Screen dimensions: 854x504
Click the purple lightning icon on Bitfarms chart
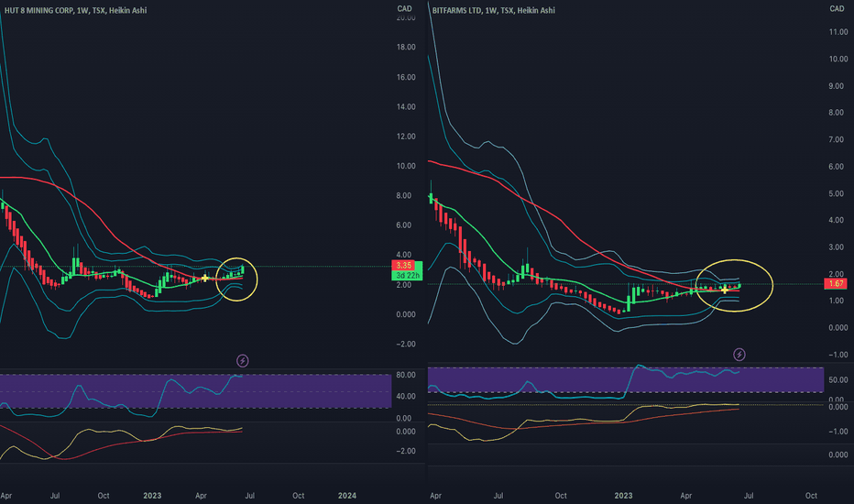(x=739, y=355)
